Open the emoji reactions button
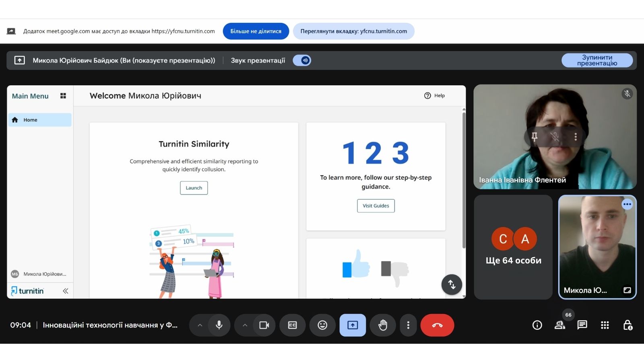The height and width of the screenshot is (362, 644). pyautogui.click(x=322, y=325)
